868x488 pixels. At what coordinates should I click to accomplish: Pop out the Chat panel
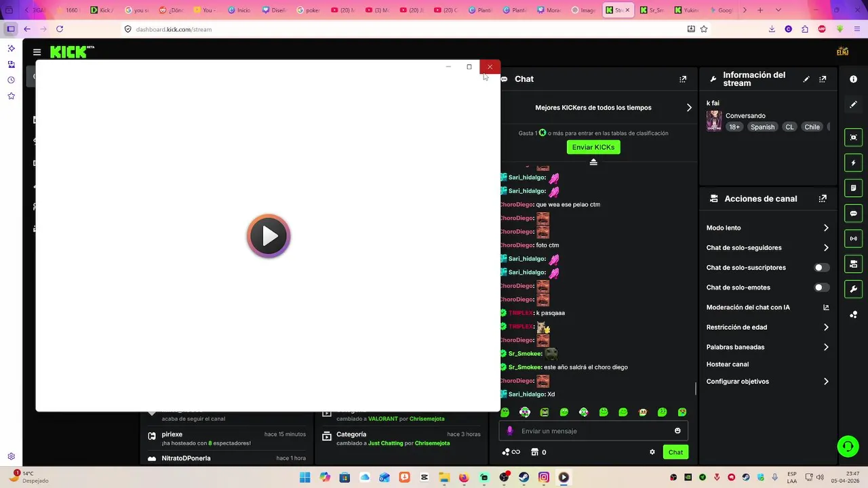tap(683, 79)
